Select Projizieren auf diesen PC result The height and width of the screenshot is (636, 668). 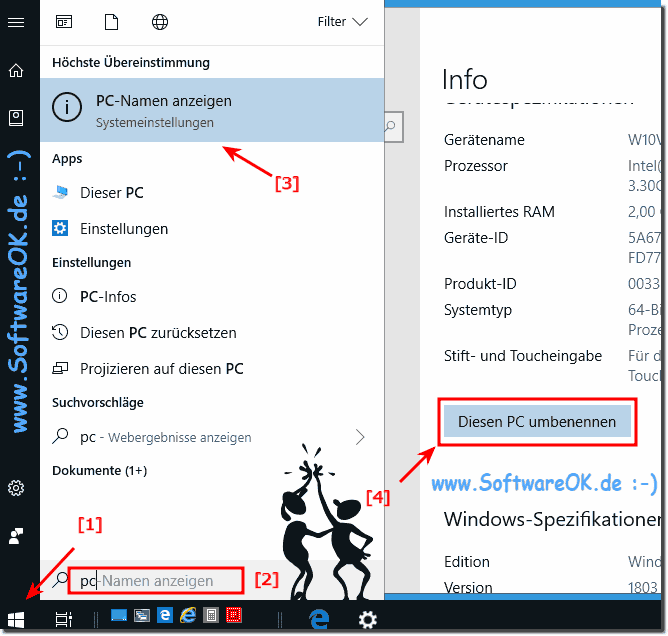(x=212, y=368)
